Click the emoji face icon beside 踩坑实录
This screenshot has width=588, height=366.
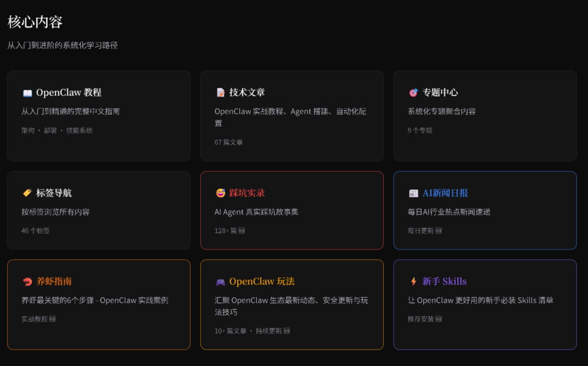tap(221, 193)
